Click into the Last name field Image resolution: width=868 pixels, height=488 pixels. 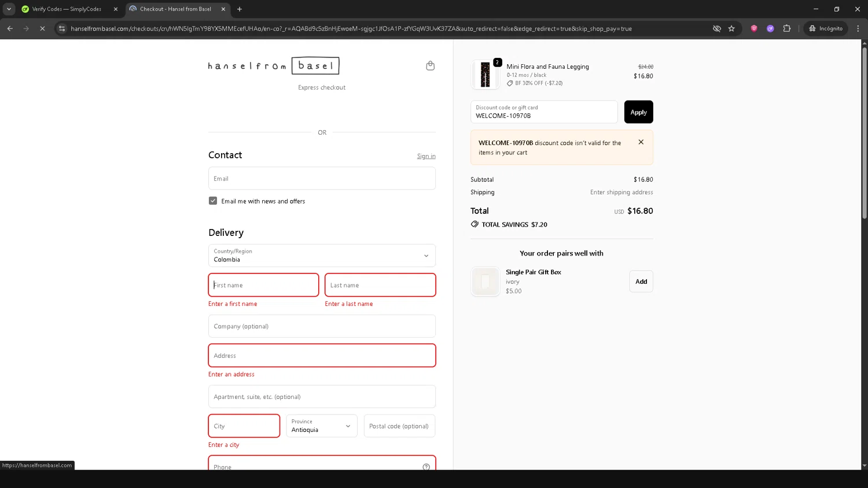coord(380,285)
